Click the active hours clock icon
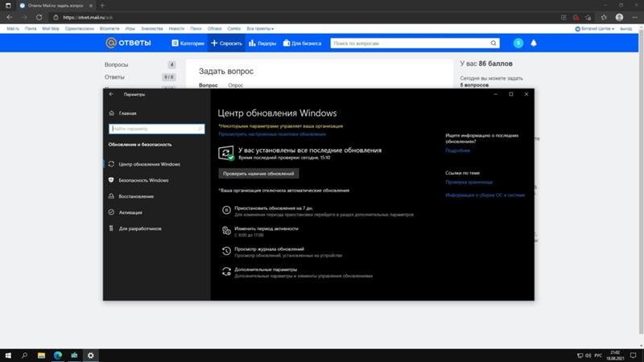 [226, 231]
